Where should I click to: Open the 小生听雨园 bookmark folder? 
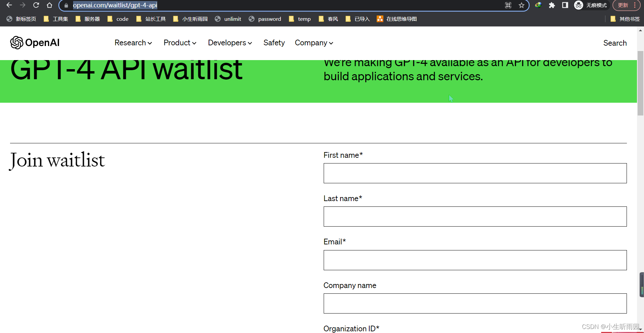(x=191, y=19)
